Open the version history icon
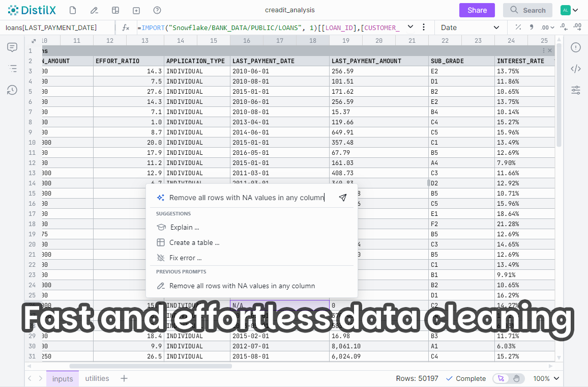This screenshot has width=588, height=387. (x=12, y=90)
